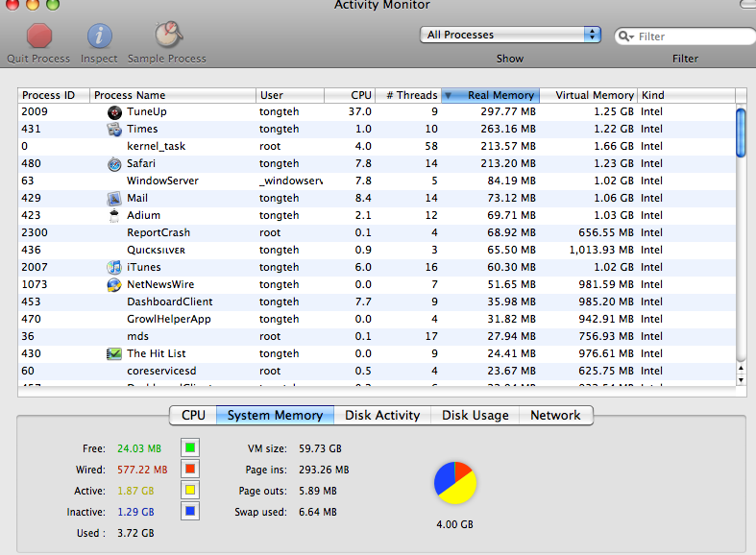Screen dimensions: 756x555
Task: Switch to the Disk Activity tab
Action: [382, 415]
